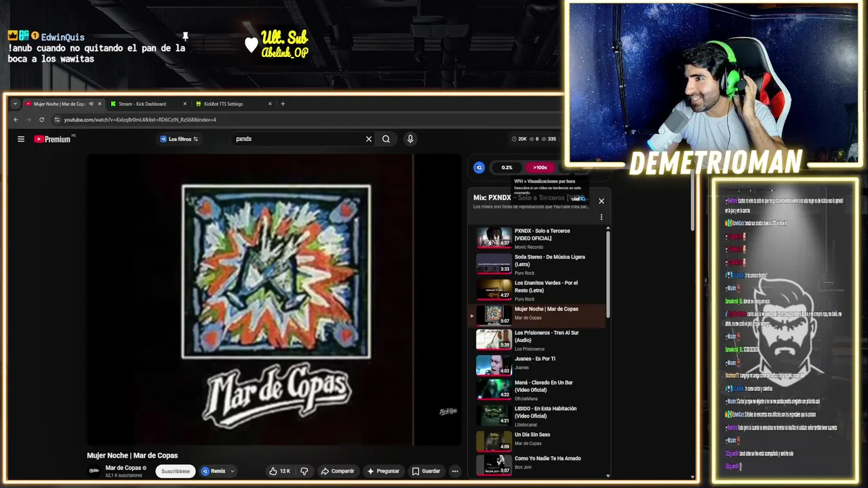868x488 pixels.
Task: Subscribe with the Suscribirme button
Action: point(176,471)
